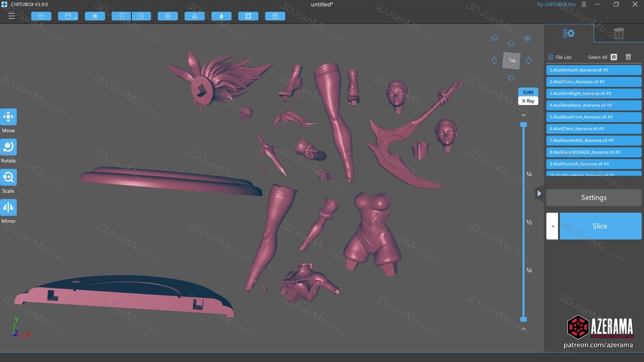Rotate view with down arrow icon
Image resolution: width=644 pixels, height=362 pixels.
[x=511, y=78]
